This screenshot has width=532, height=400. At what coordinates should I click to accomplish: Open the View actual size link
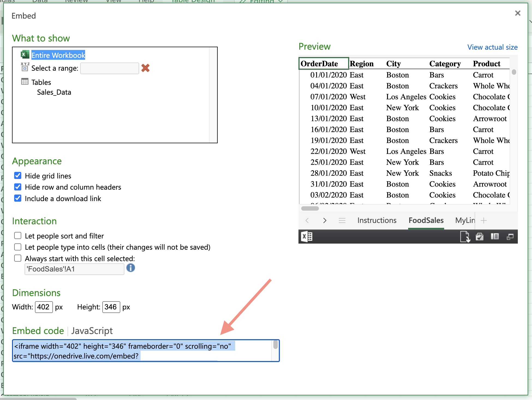[x=492, y=47]
